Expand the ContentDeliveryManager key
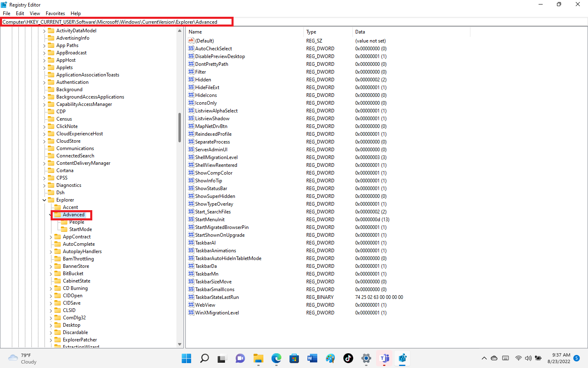The width and height of the screenshot is (588, 368). click(x=45, y=164)
